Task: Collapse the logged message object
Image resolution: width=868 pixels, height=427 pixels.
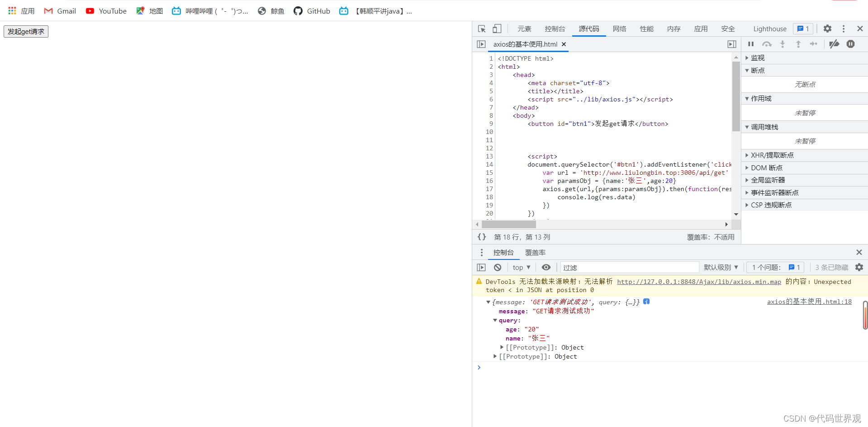Action: pos(488,302)
